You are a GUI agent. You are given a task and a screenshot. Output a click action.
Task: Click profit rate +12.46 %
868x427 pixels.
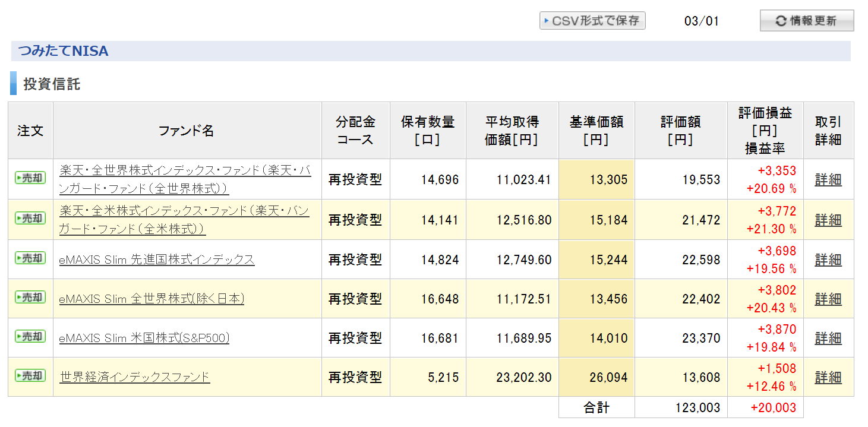(771, 387)
